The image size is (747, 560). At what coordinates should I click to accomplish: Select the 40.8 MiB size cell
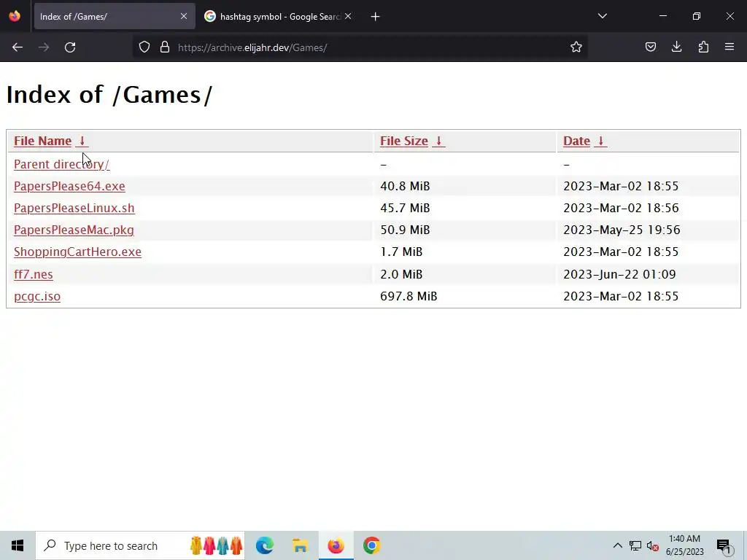coord(405,186)
